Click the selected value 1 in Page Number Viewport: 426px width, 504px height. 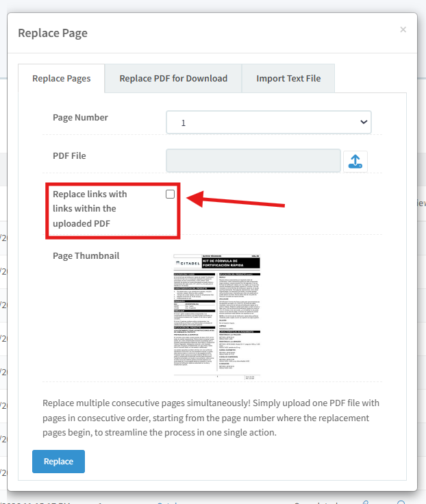(x=184, y=123)
